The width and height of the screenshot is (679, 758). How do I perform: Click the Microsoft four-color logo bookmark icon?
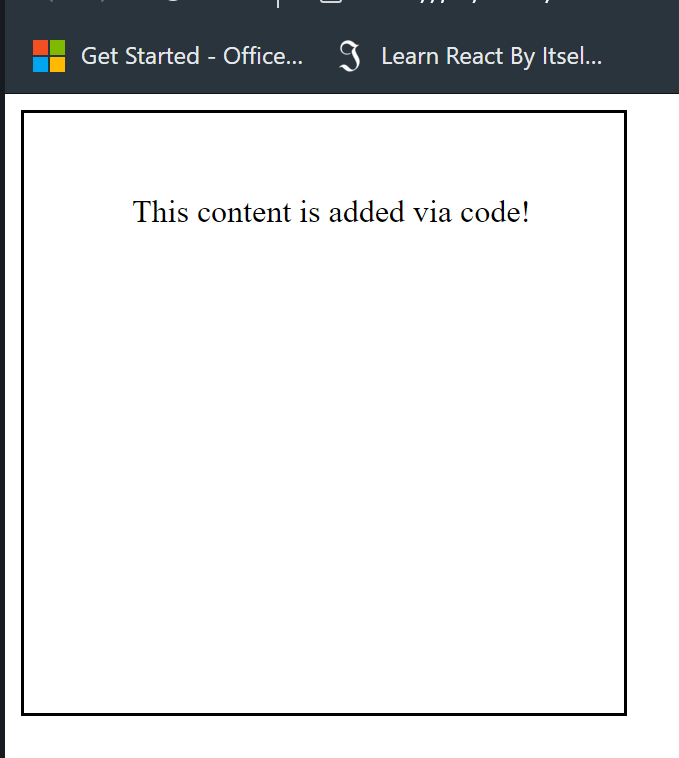(49, 56)
